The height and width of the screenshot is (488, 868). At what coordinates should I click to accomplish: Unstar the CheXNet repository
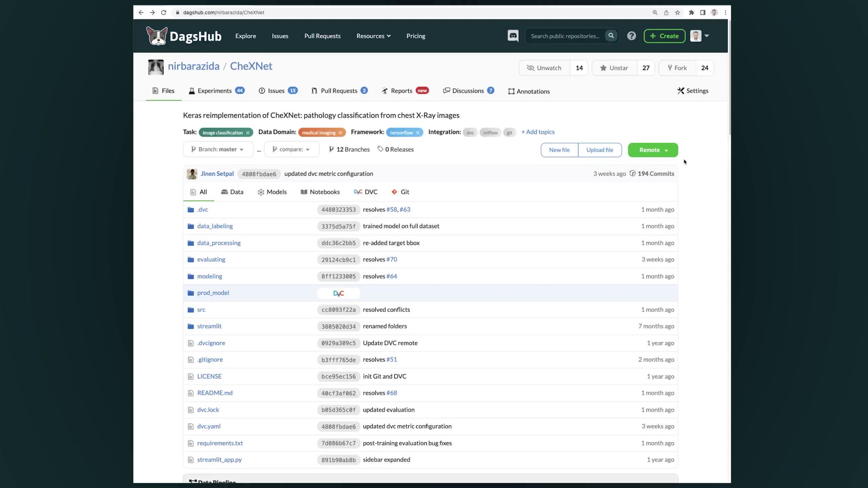point(614,68)
